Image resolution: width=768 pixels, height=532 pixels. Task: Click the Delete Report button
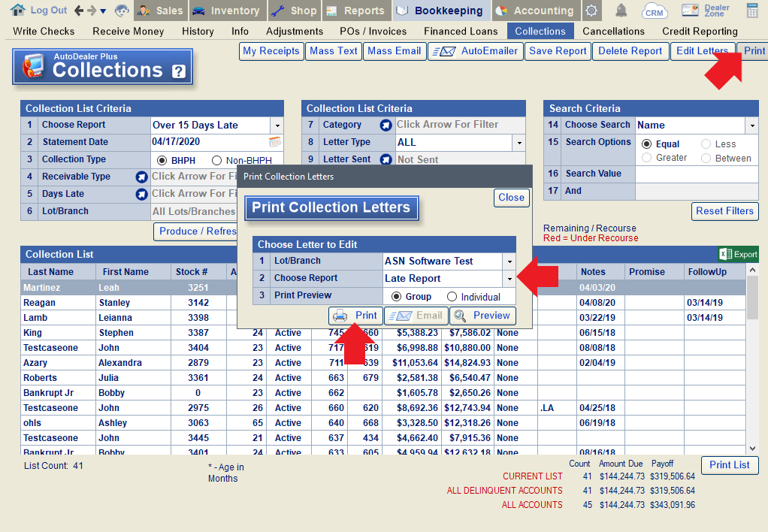coord(630,51)
